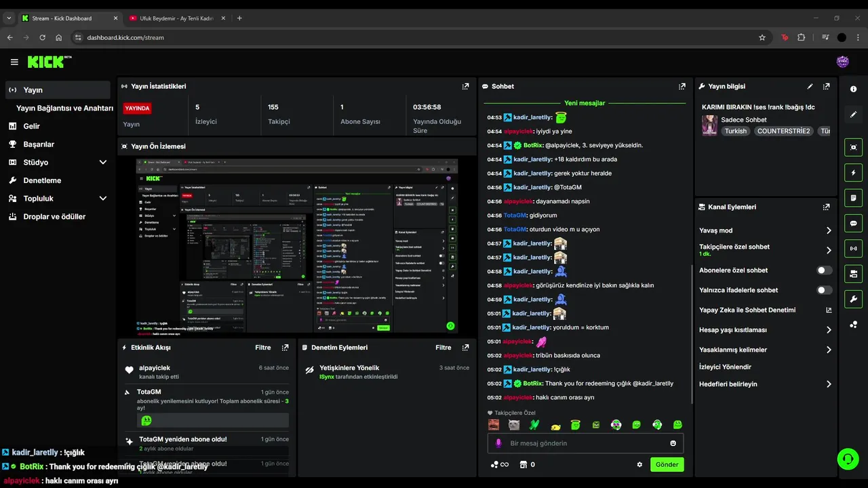Toggle the chat bubble icon in right sidebar
This screenshot has height=488, width=868.
pos(853,223)
